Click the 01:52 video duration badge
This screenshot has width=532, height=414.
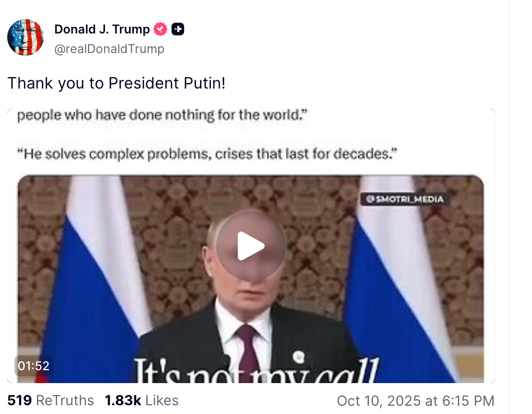(x=33, y=366)
